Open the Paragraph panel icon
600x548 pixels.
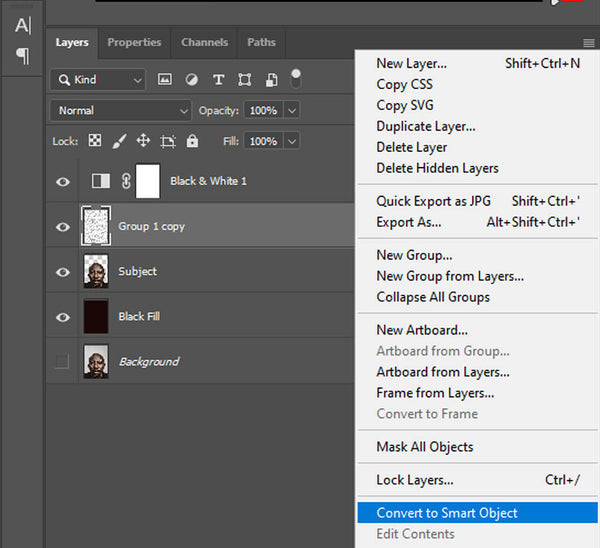(23, 56)
